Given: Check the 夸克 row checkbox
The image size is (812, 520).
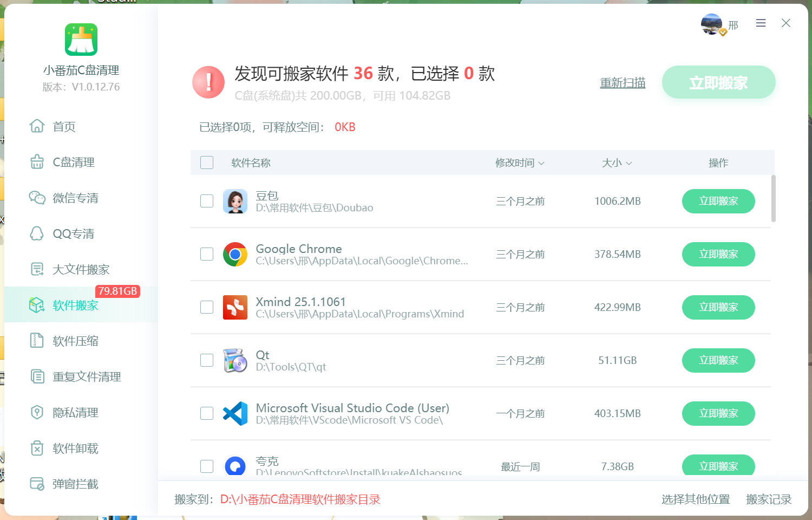Looking at the screenshot, I should (207, 466).
